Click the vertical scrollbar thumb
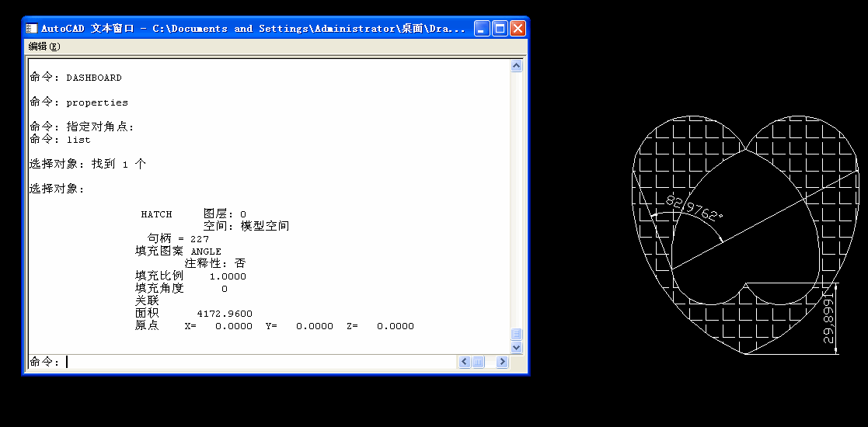This screenshot has width=868, height=427. coord(517,335)
